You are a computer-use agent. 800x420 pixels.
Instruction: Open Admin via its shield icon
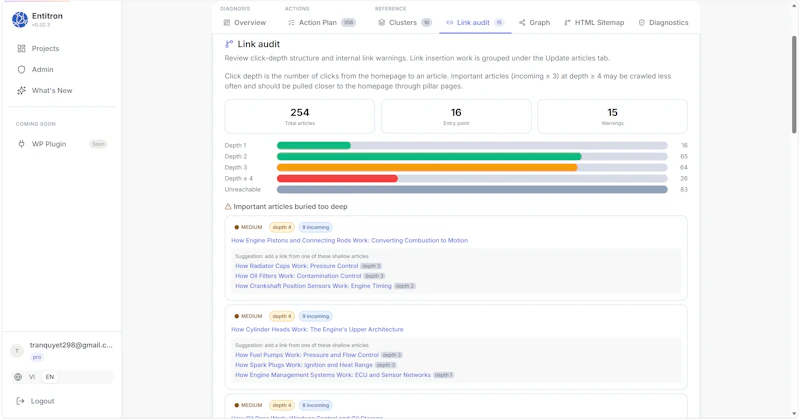21,69
